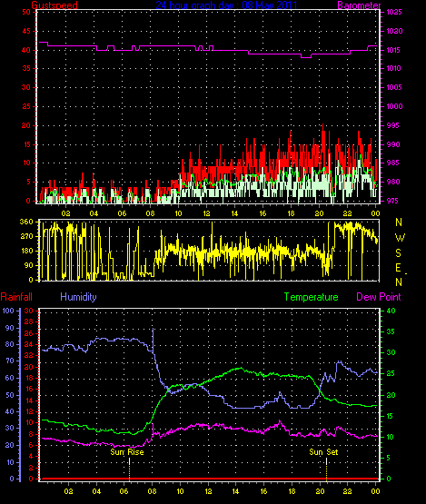Click the 40 value on green temperature axis

click(x=391, y=311)
